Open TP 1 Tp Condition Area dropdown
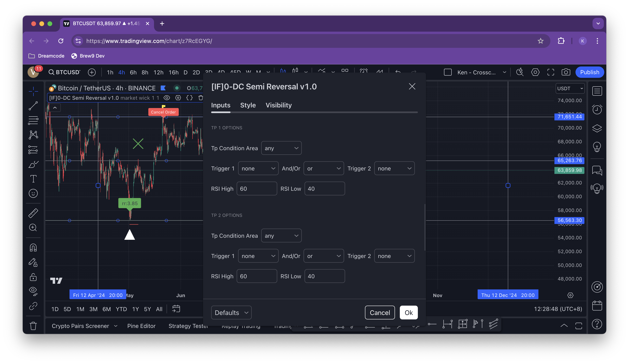 281,148
